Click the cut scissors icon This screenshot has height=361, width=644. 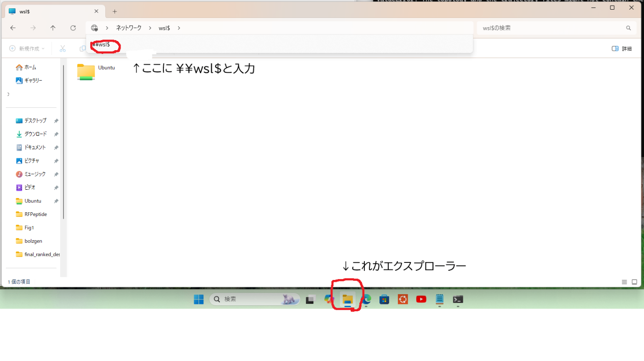click(x=63, y=48)
